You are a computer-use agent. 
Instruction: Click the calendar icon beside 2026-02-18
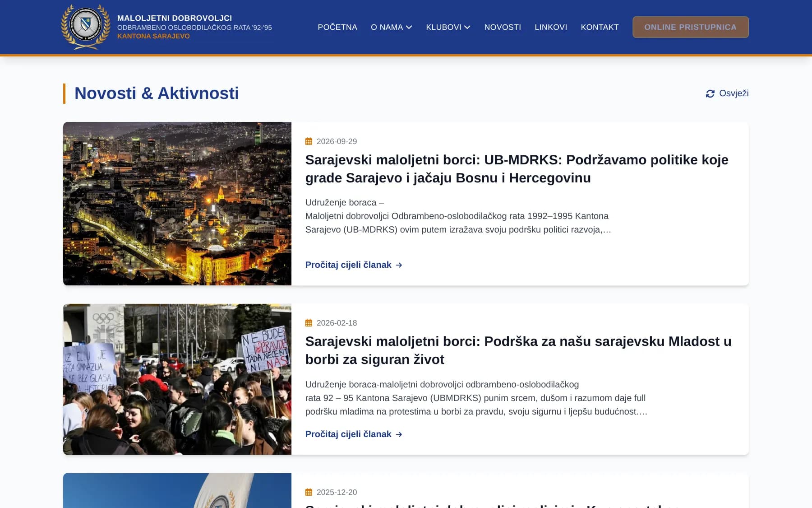[x=309, y=323]
